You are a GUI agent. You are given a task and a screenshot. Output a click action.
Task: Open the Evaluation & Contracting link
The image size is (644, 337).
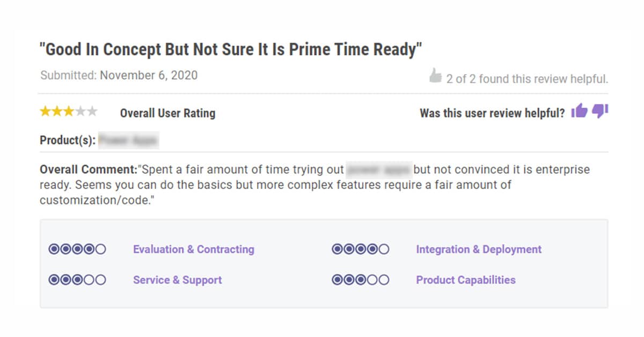tap(194, 249)
